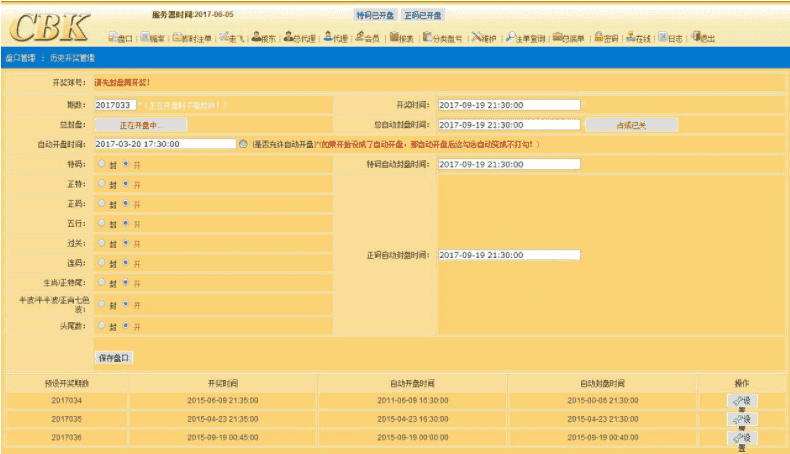Click the 占成已关 button
Image resolution: width=790 pixels, height=454 pixels.
[632, 125]
